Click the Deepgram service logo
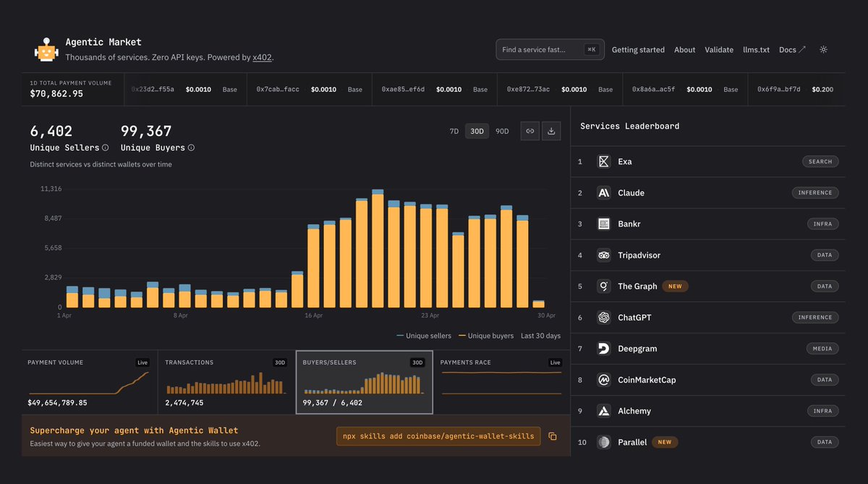This screenshot has width=868, height=484. click(x=604, y=348)
